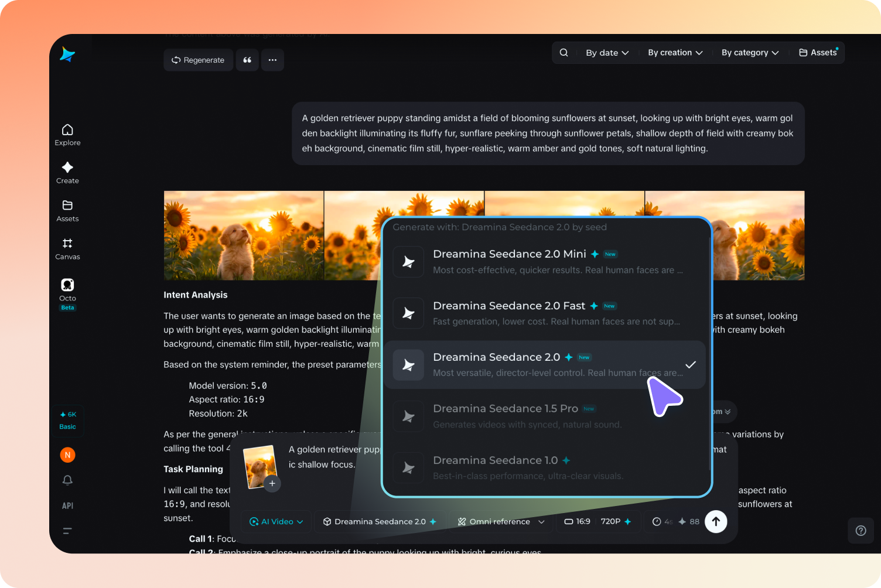Click the Task Planning heading

tap(193, 469)
